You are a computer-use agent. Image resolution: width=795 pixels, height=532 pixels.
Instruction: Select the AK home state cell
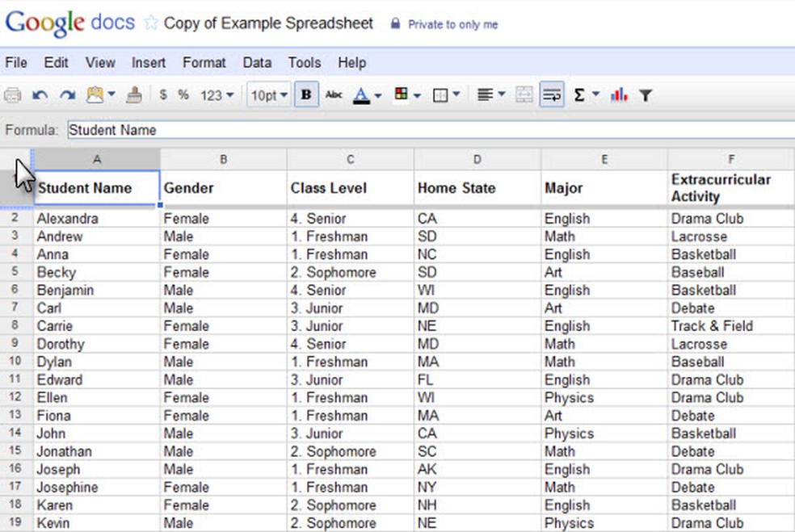tap(477, 469)
